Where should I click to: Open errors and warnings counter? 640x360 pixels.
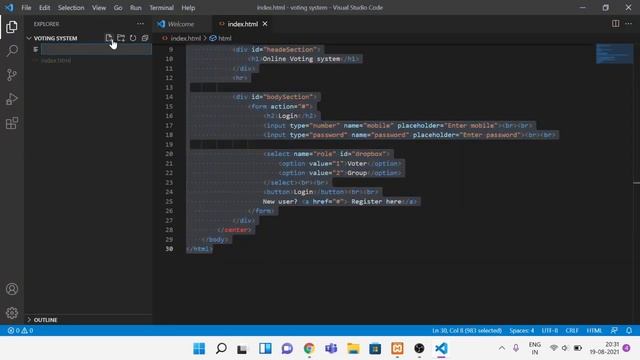pos(20,330)
